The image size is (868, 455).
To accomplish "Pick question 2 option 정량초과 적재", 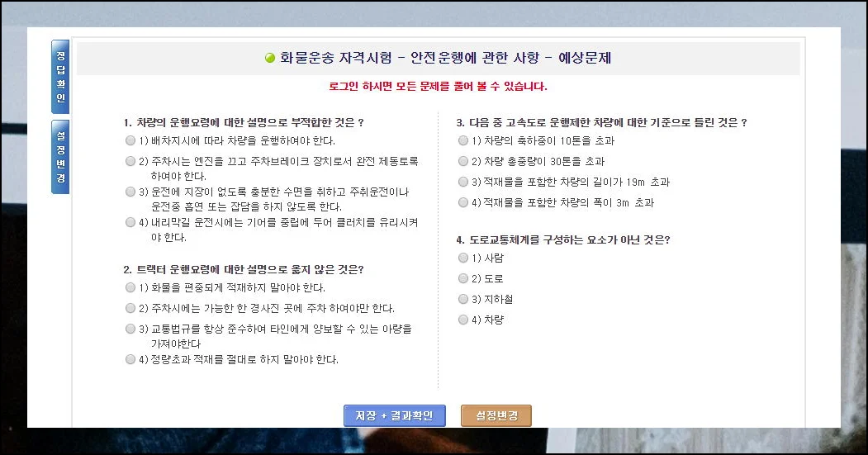I will click(x=130, y=359).
